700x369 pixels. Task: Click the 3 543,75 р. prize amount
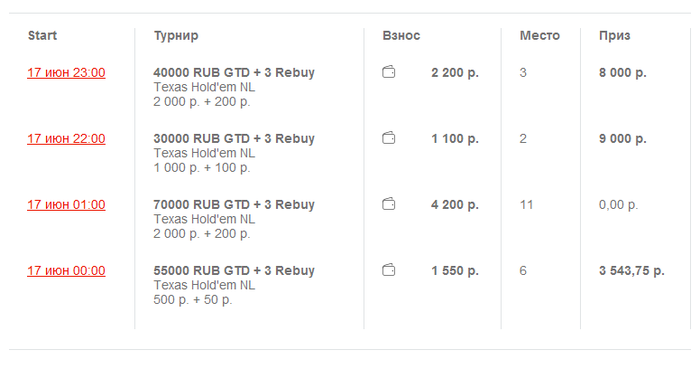631,270
